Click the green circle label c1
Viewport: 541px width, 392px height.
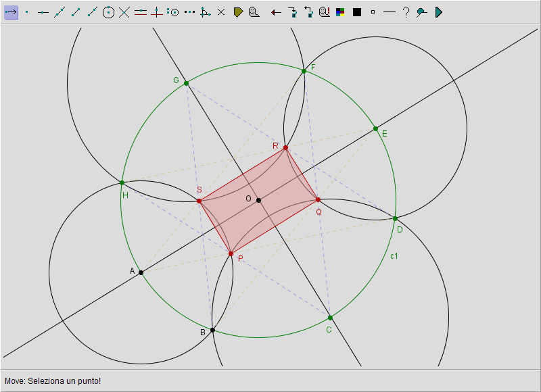tap(394, 256)
